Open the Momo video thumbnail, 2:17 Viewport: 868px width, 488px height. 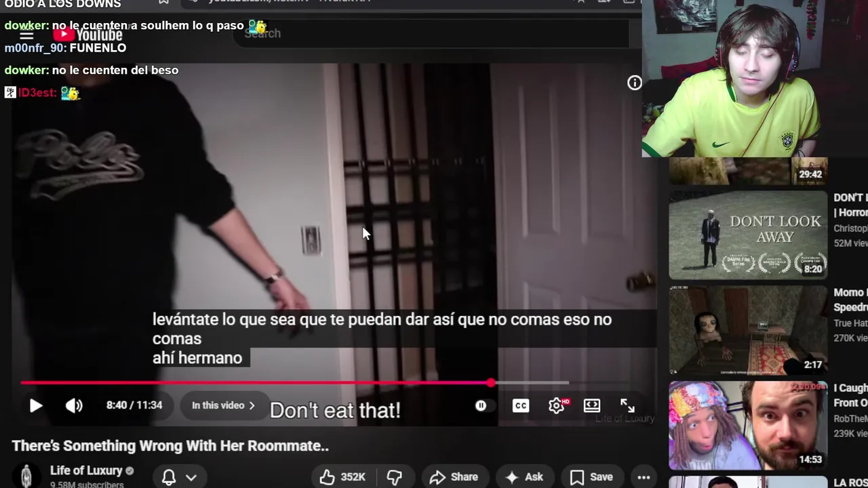(748, 330)
